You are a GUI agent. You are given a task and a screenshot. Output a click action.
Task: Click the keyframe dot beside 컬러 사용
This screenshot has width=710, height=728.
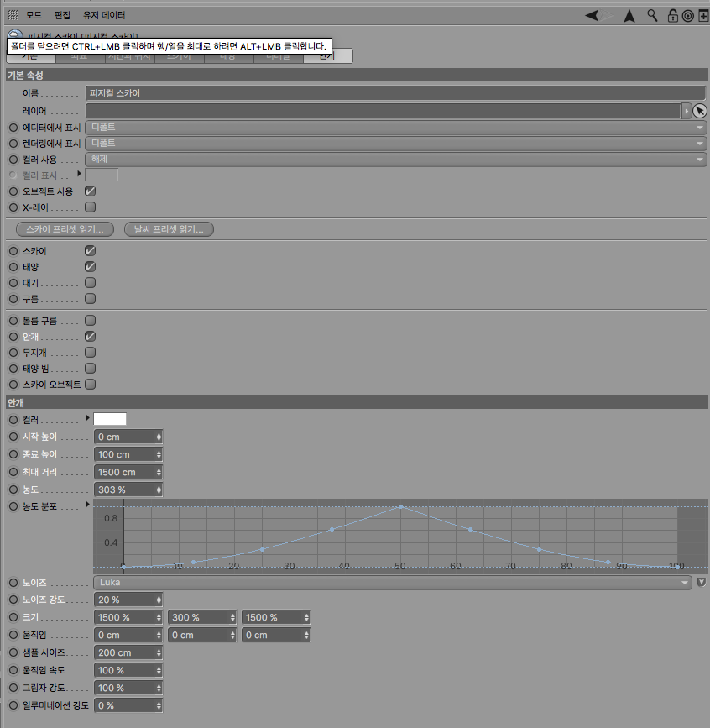[x=13, y=160]
